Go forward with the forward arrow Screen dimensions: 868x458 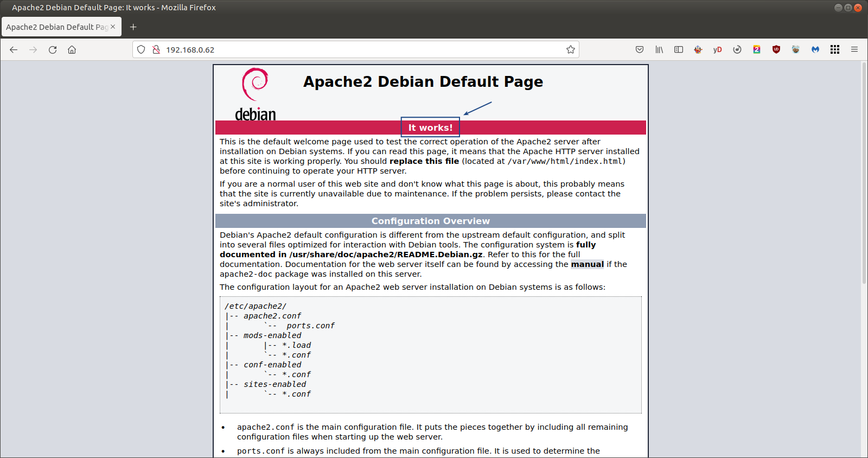click(33, 49)
